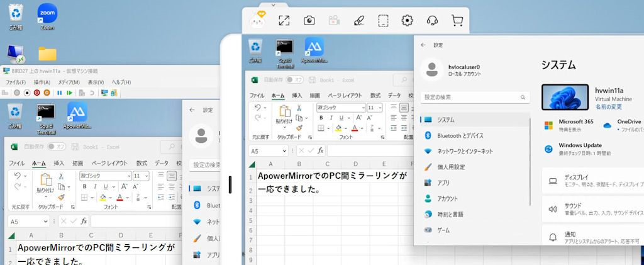Open 表示(V) menu in Hyper-V window
The height and width of the screenshot is (265, 644).
[96, 82]
